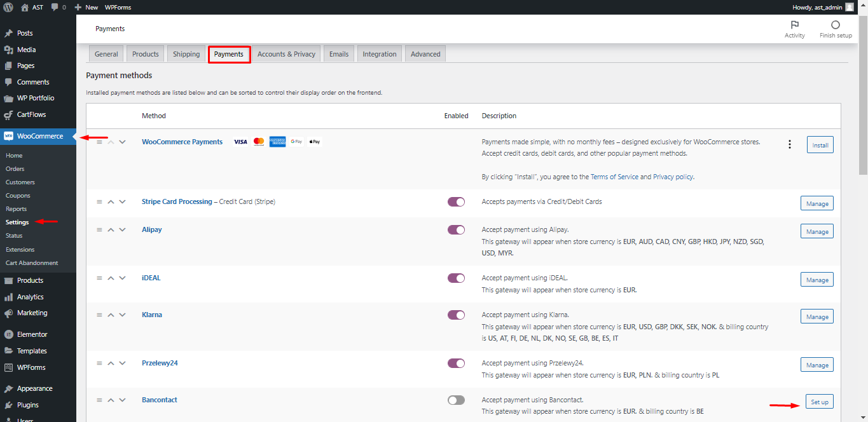The height and width of the screenshot is (422, 868).
Task: Move iDEAL up in the list
Action: 111,278
